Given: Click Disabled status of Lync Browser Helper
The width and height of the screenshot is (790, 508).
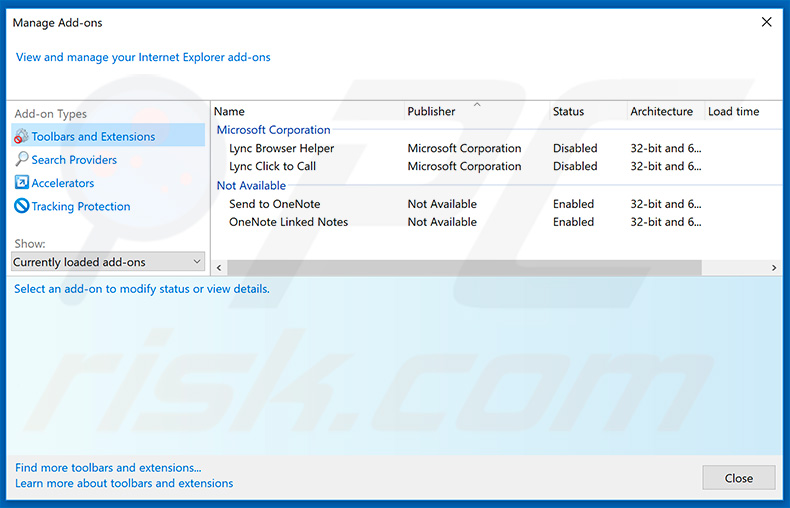Looking at the screenshot, I should point(575,148).
